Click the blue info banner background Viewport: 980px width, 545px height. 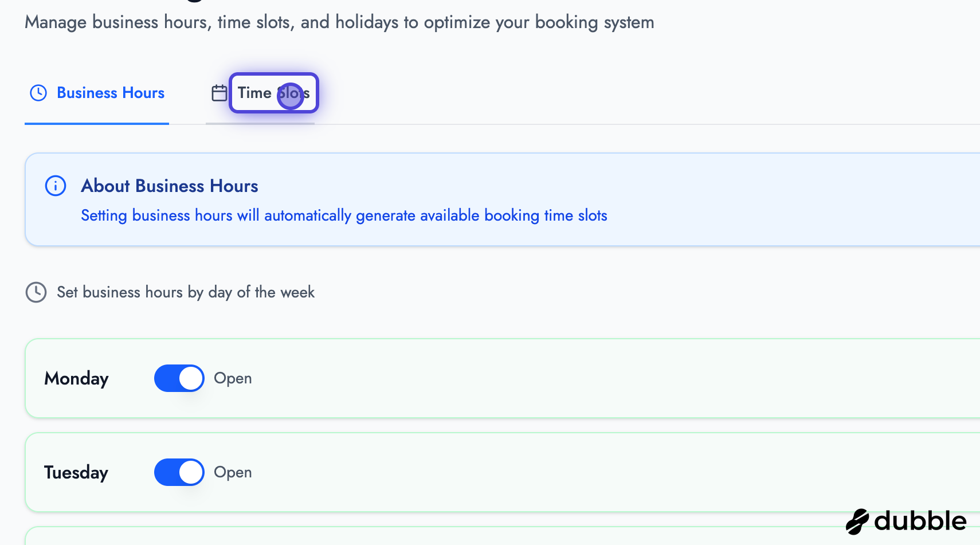coord(688,199)
